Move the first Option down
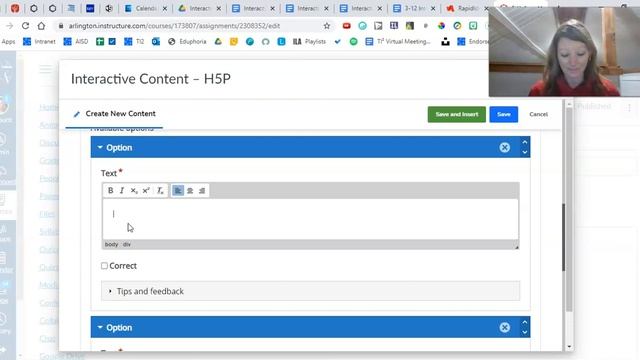Image resolution: width=640 pixels, height=360 pixels. coord(524,152)
